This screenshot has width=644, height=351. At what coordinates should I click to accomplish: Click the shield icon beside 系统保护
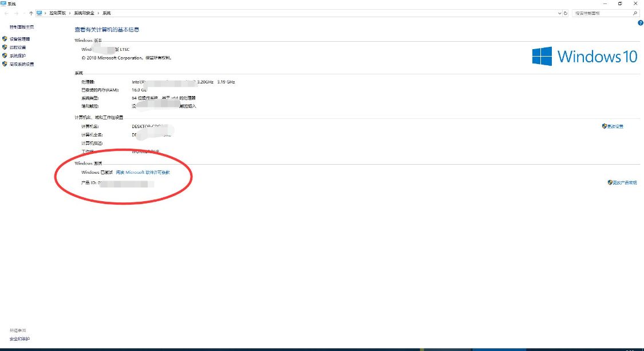5,56
